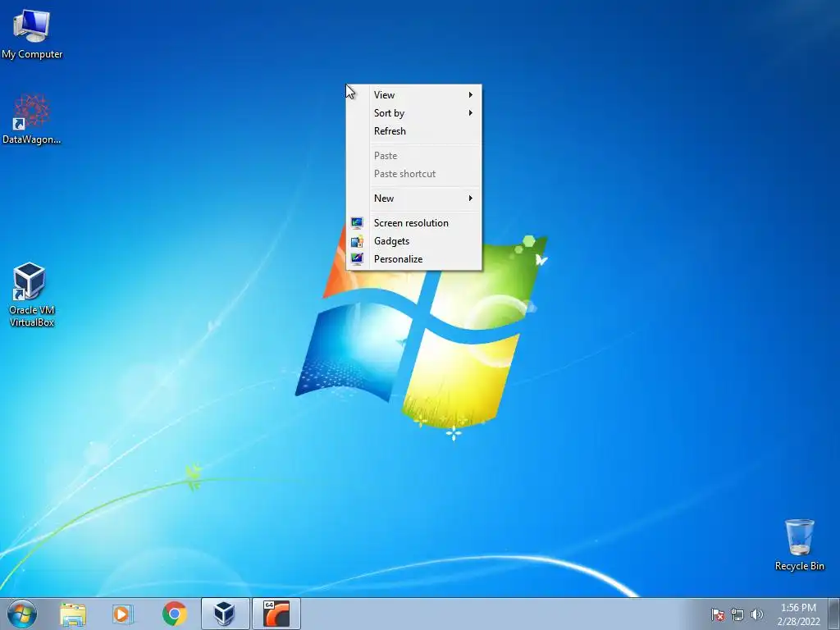Choose Gadgets from the context menu

(x=413, y=241)
